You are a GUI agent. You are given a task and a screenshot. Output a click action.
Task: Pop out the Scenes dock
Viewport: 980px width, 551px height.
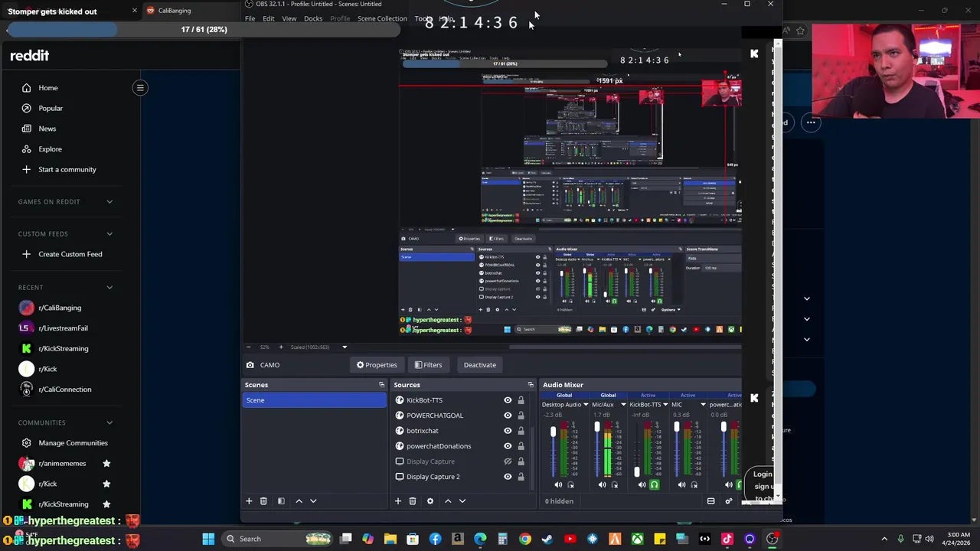tap(381, 385)
